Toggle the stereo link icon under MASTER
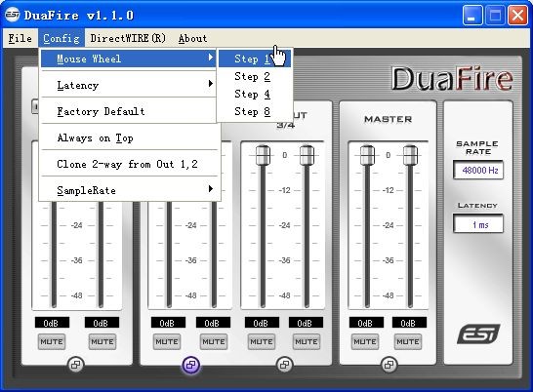Screen dimensions: 533x392 click(389, 365)
